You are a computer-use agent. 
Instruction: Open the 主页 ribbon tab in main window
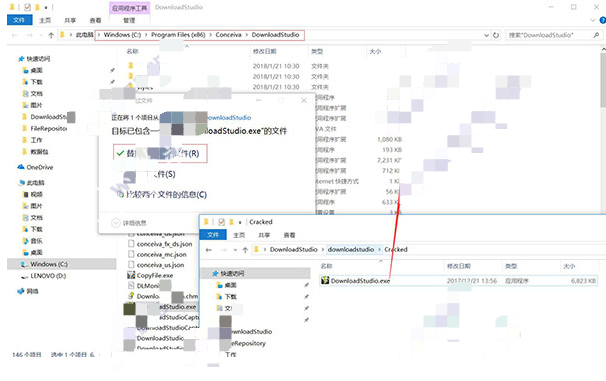pos(45,20)
